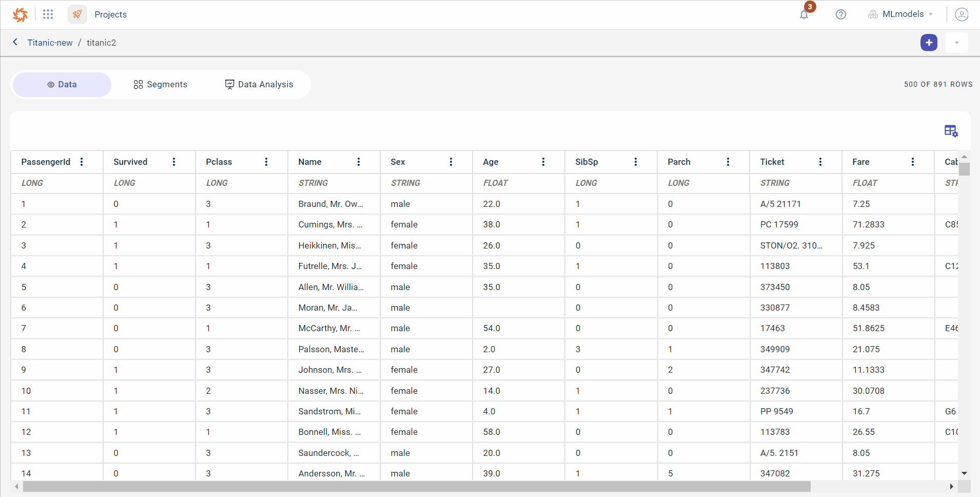Click the horizontal scrollbar right arrow
This screenshot has width=980, height=497.
tap(951, 486)
